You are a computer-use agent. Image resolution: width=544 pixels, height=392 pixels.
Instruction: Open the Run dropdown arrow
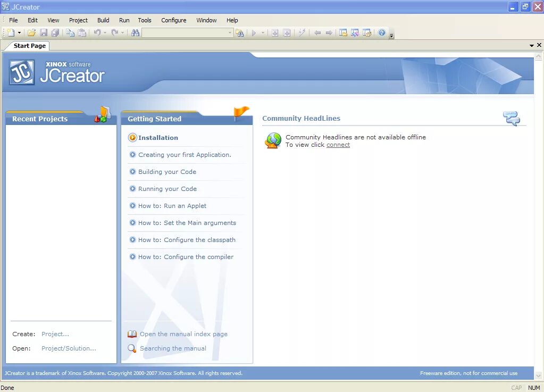[263, 32]
